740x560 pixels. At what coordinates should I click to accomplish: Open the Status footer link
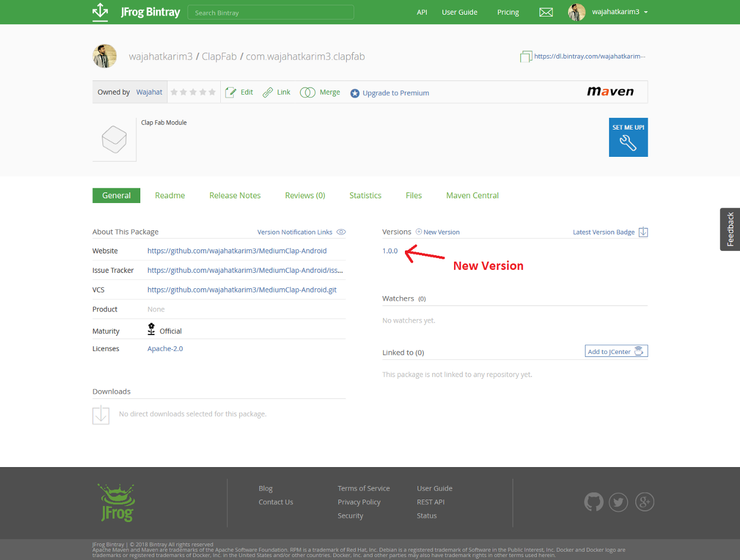pyautogui.click(x=427, y=516)
